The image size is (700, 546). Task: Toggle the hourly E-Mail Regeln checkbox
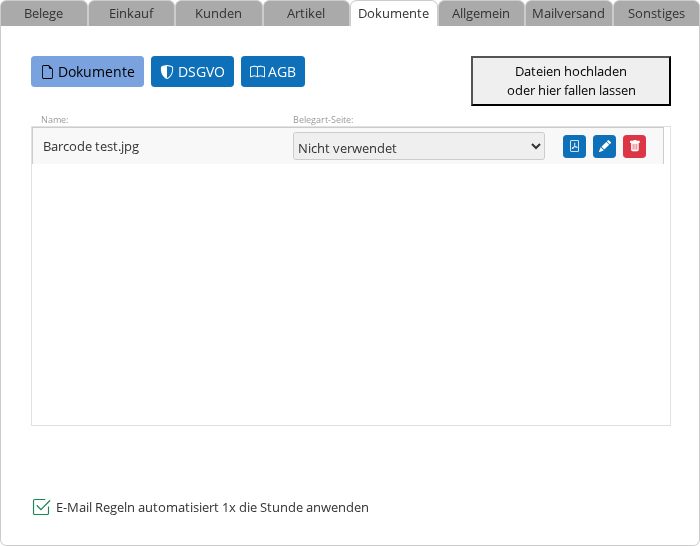click(x=41, y=507)
